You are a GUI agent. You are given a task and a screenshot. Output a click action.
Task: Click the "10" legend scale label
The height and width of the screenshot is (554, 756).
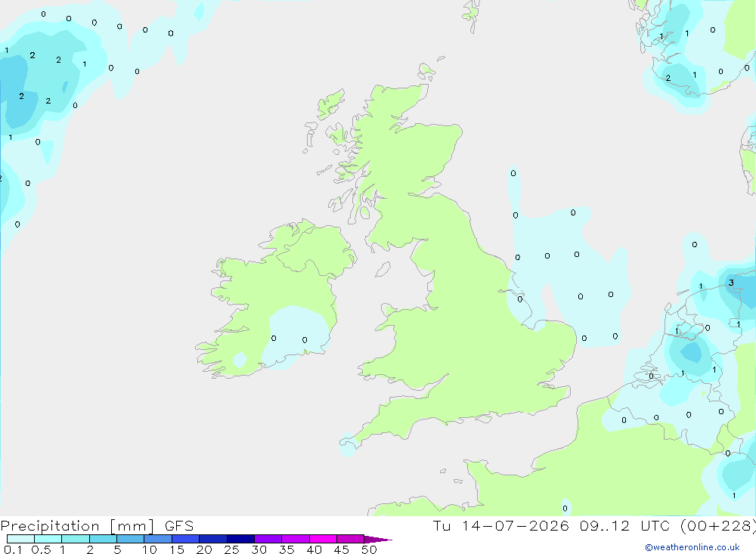tap(150, 549)
